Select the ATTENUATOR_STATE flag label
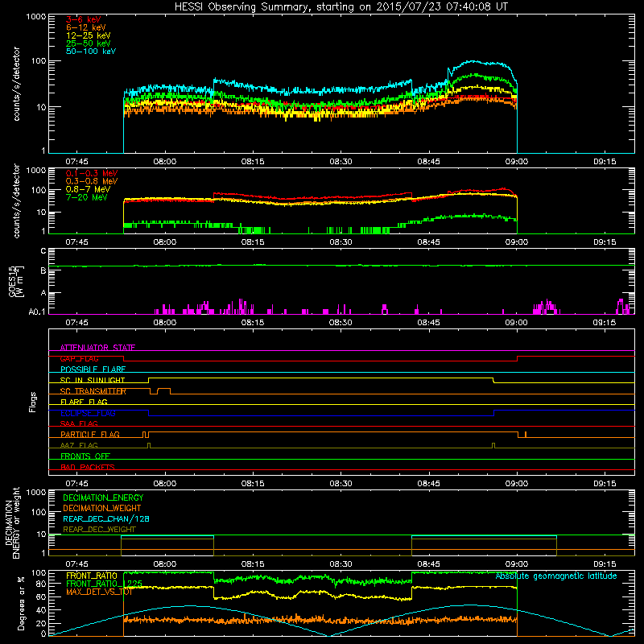Viewport: 644px width, 644px height. 97,348
